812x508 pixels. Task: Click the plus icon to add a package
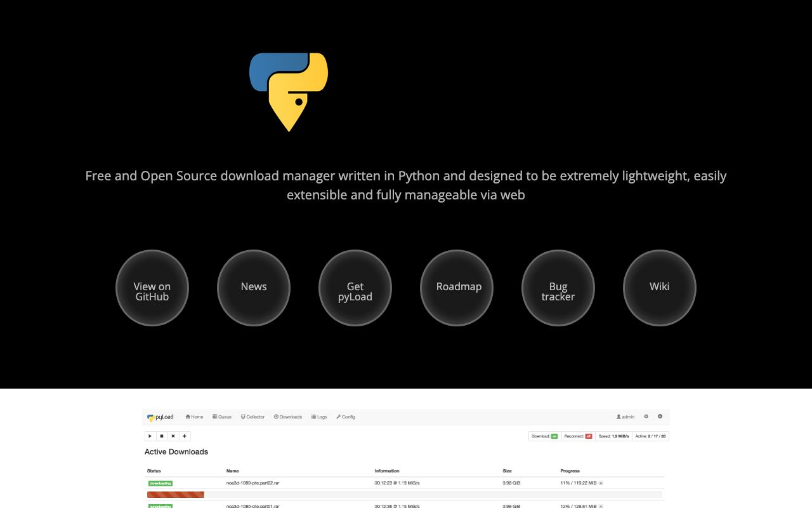[185, 436]
